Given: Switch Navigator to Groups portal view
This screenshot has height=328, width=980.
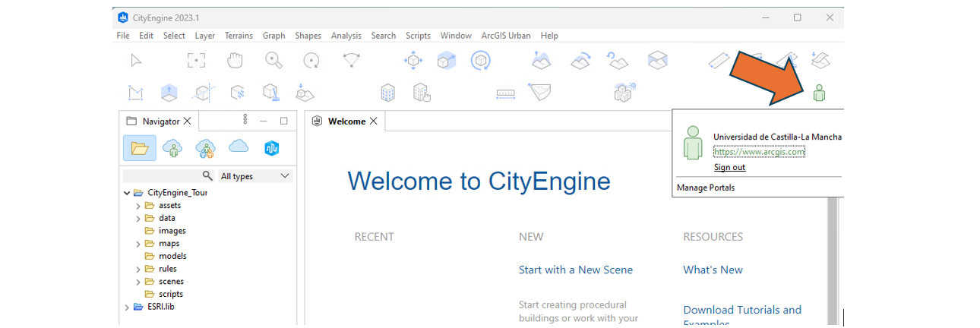Looking at the screenshot, I should pyautogui.click(x=206, y=148).
